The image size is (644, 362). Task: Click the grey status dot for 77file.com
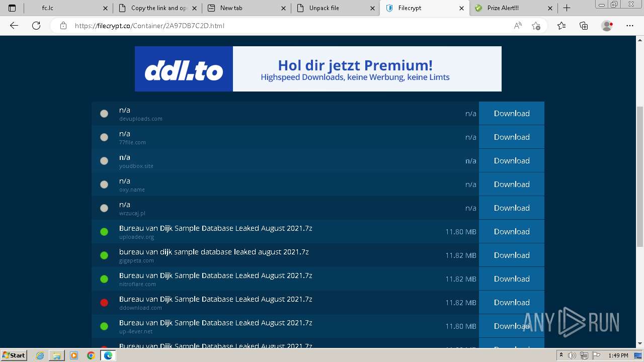coord(104,137)
